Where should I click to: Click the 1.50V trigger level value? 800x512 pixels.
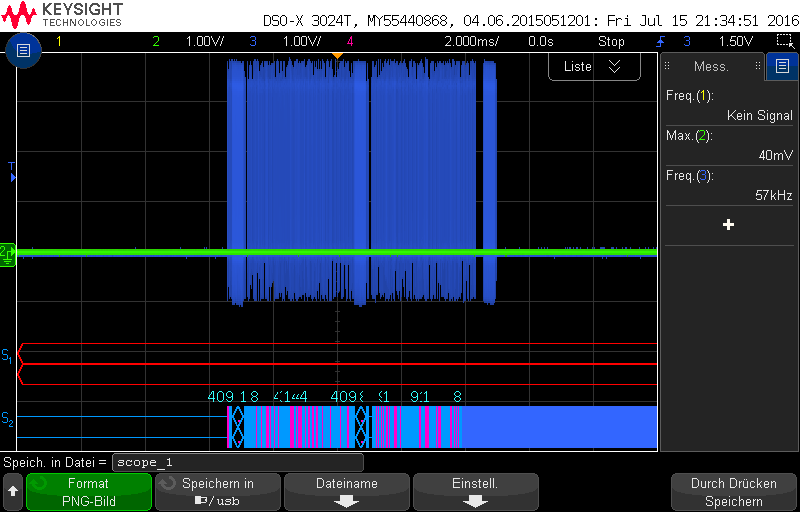click(735, 41)
